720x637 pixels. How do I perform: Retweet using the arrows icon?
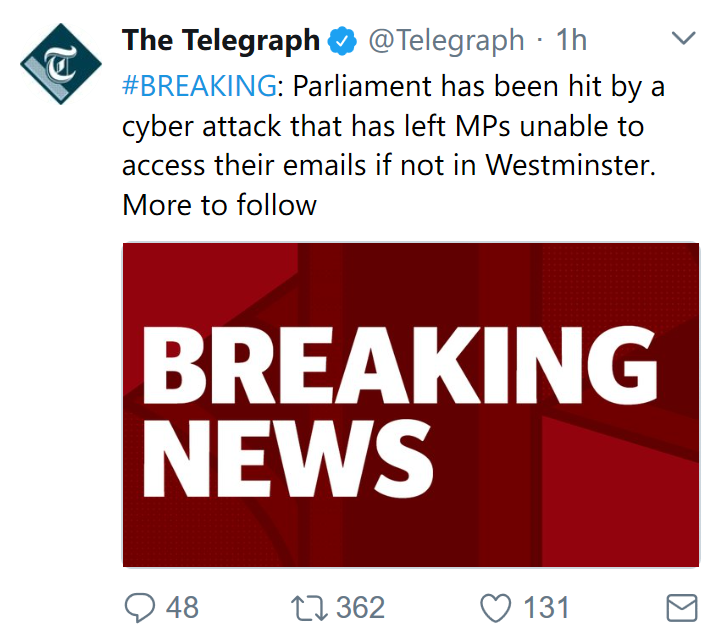click(x=307, y=606)
